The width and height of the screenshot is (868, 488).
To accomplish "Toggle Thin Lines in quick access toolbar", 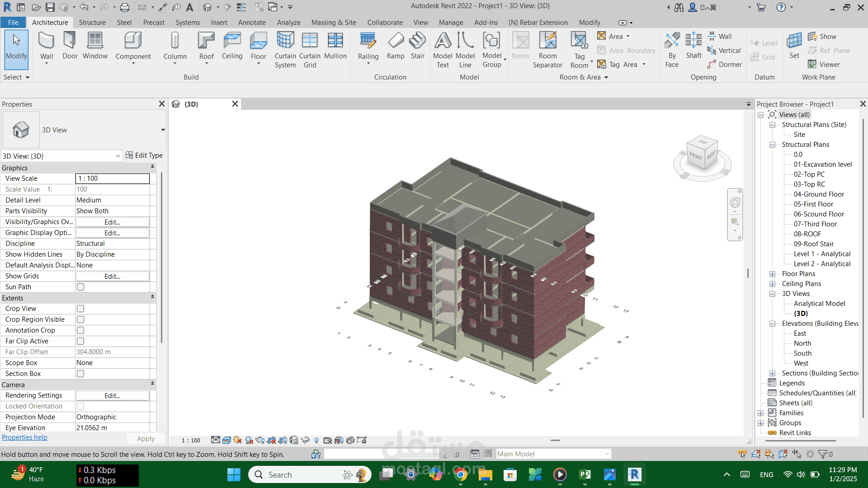I will click(x=241, y=7).
